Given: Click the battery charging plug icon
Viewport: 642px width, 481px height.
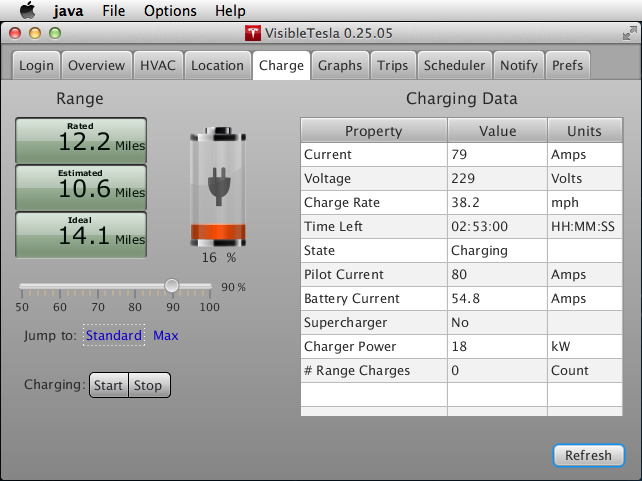Looking at the screenshot, I should point(219,186).
